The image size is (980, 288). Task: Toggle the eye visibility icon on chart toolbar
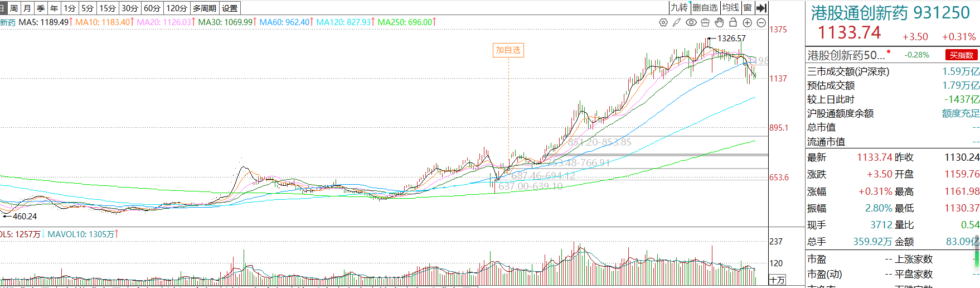[691, 22]
